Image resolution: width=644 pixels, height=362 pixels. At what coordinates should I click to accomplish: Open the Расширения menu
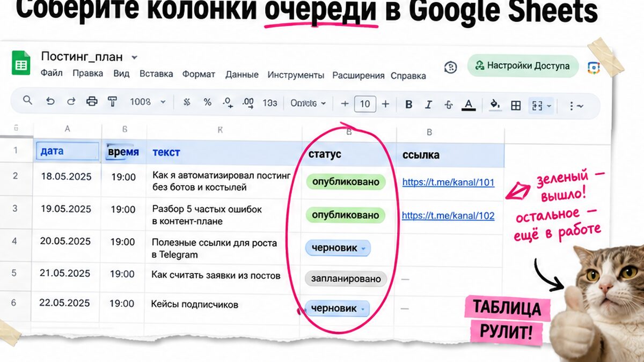pos(358,76)
